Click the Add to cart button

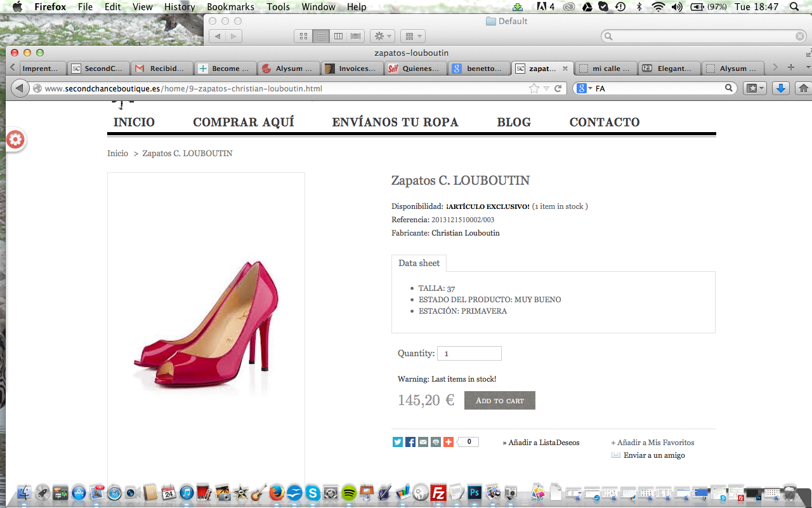point(500,400)
